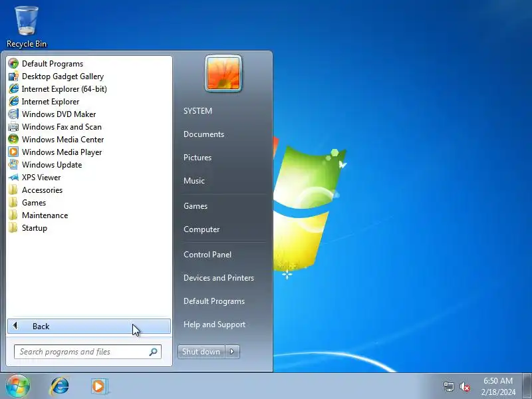Click the network tray icon

pos(448,386)
